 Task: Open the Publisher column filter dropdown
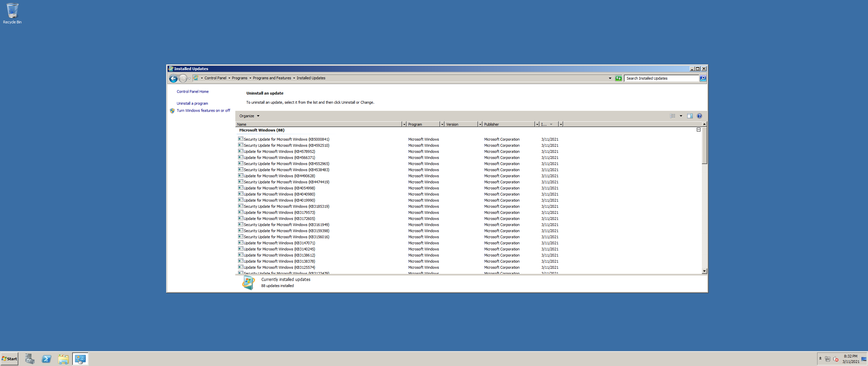(x=537, y=124)
